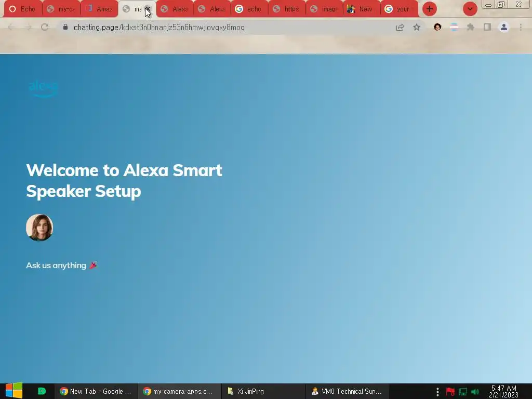The image size is (532, 399).
Task: Click the red flag tray icon
Action: [450, 392]
